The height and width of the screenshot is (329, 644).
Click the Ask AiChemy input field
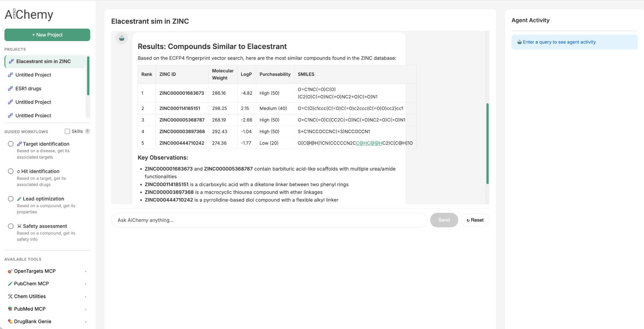(x=269, y=220)
